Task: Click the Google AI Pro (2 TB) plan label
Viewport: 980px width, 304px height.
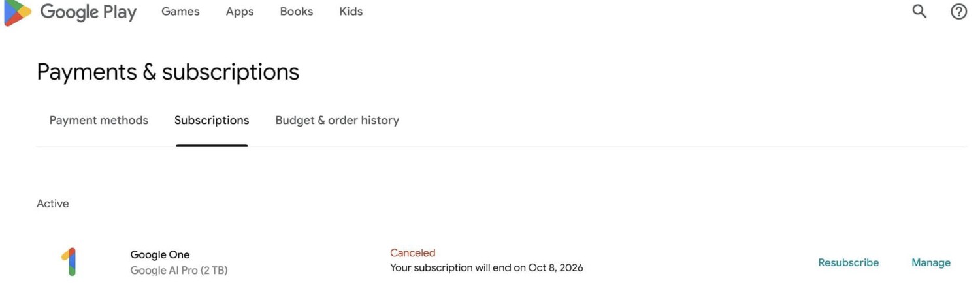Action: pyautogui.click(x=179, y=270)
